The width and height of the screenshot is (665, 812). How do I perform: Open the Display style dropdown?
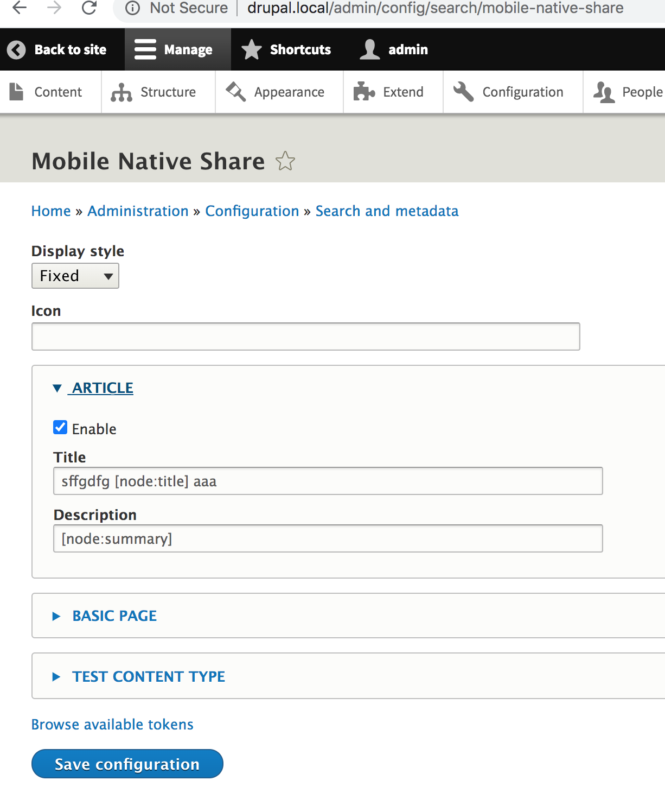coord(75,276)
